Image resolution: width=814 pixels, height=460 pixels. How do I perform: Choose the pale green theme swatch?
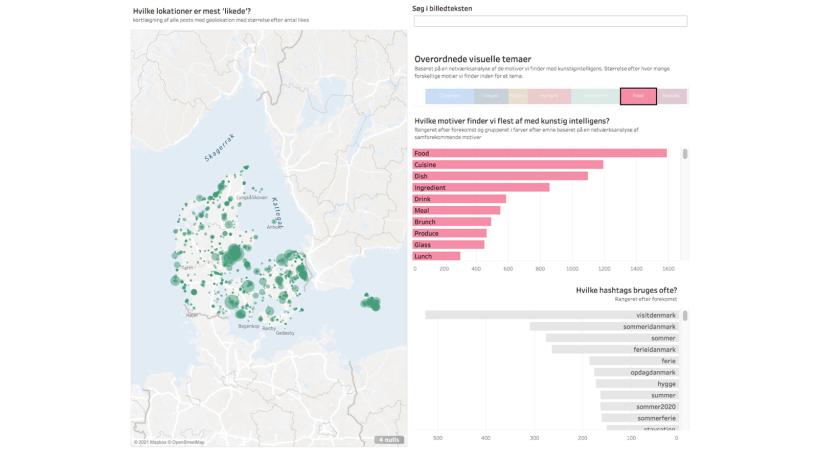[594, 96]
